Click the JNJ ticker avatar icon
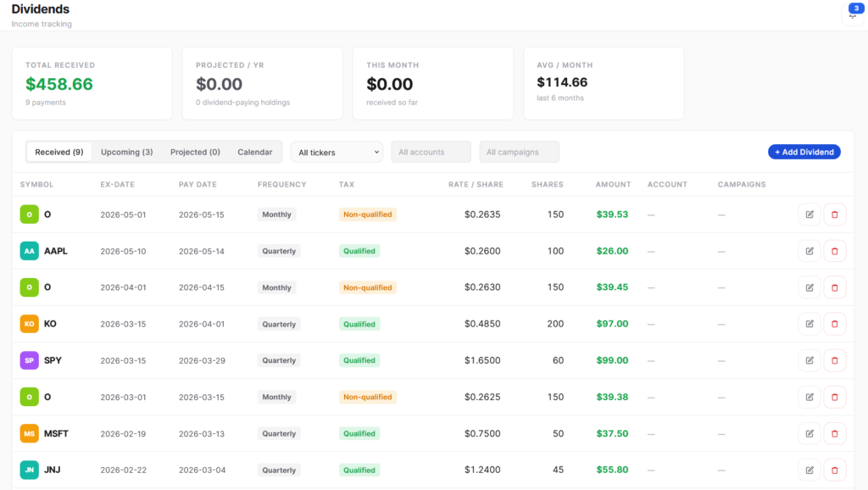 [30, 470]
